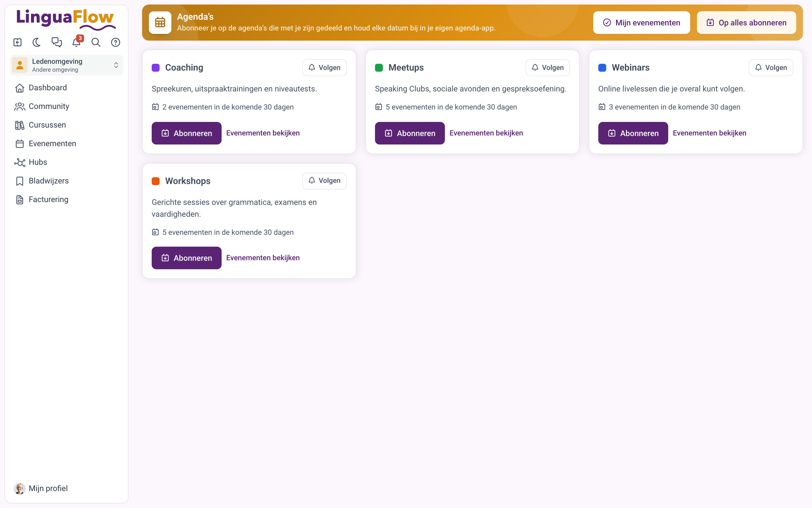Click '2 evenementen in de komende 30 dagen'
This screenshot has height=508, width=812.
[x=228, y=107]
